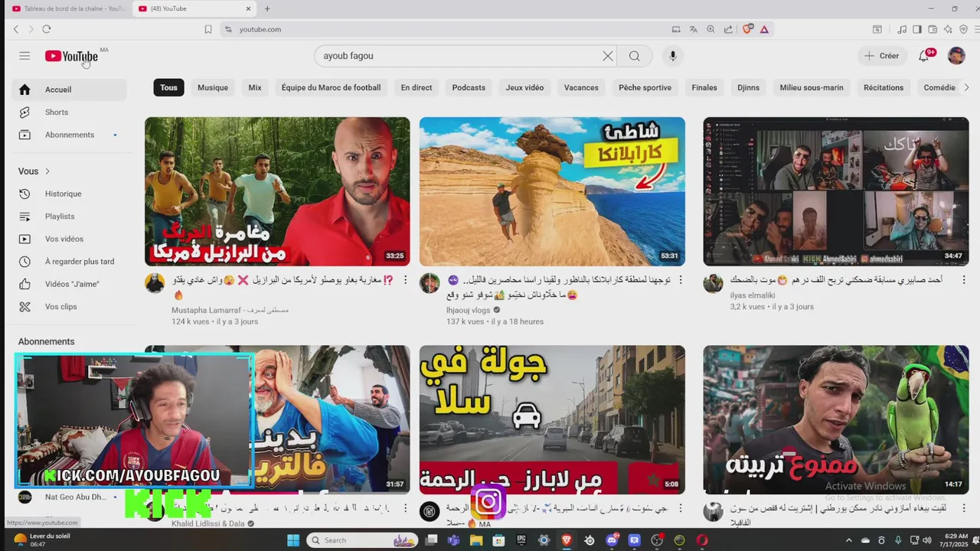Show hidden system tray icons
This screenshot has width=980, height=551.
click(848, 540)
